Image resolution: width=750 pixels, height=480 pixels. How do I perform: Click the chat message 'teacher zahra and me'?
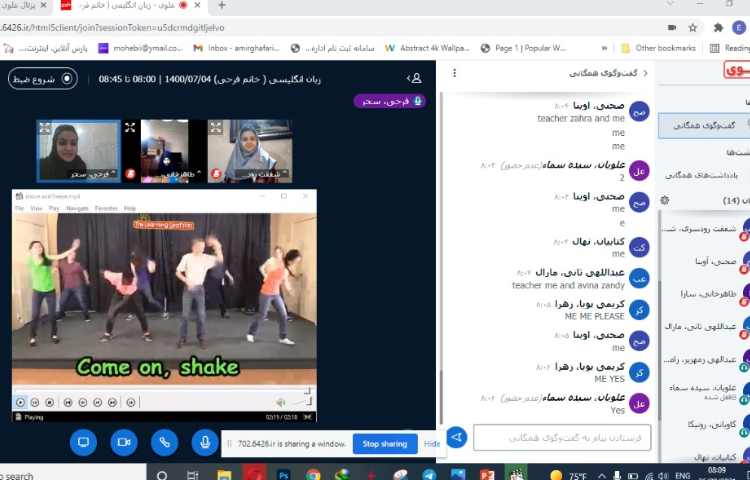(581, 118)
